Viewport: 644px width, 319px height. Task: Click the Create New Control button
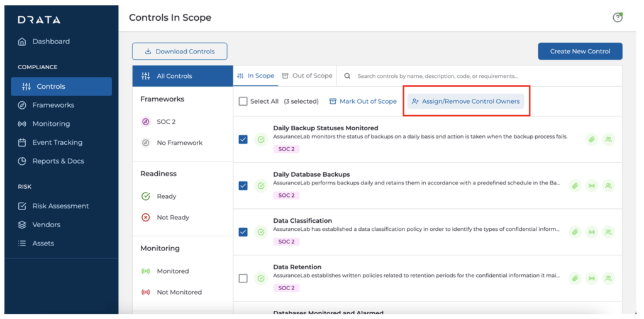click(x=580, y=51)
